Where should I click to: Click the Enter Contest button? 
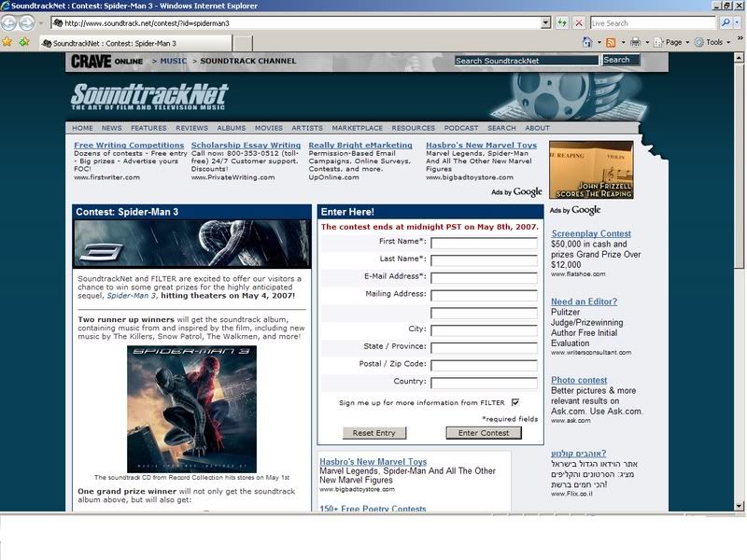point(484,433)
